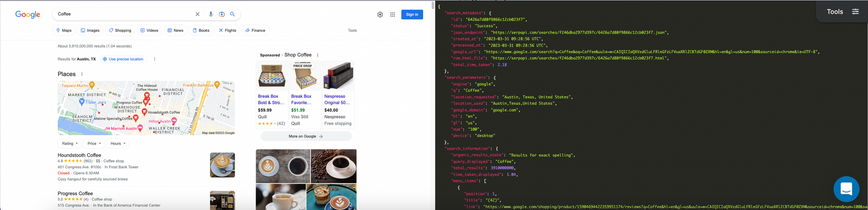This screenshot has width=868, height=210.
Task: Open the Google apps grid icon
Action: coord(392,14)
